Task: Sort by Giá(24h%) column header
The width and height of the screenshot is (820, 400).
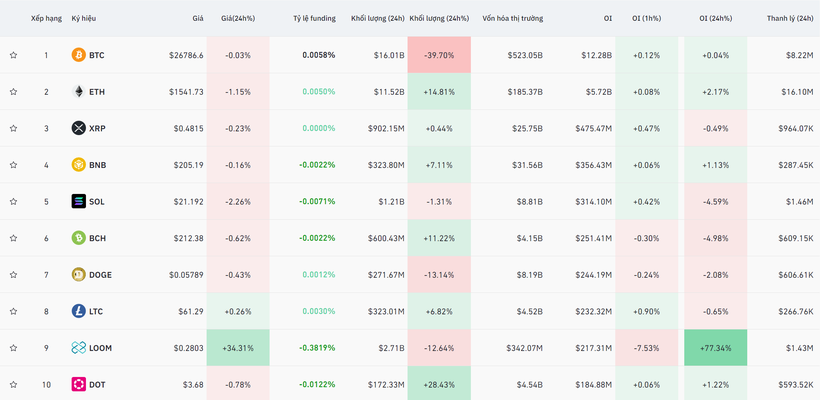Action: 237,19
